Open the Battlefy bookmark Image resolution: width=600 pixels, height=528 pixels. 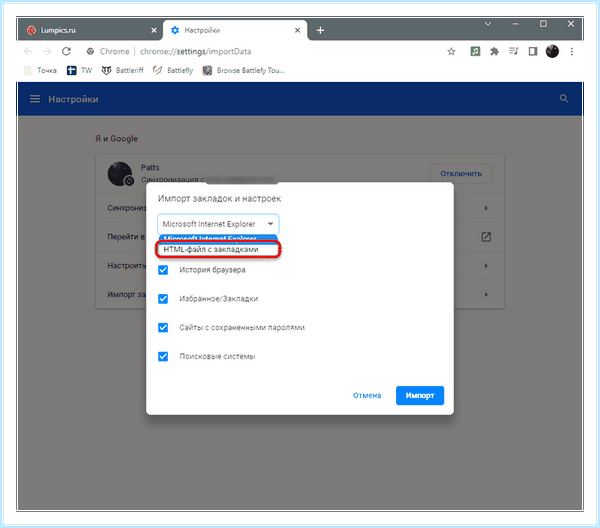coord(173,70)
